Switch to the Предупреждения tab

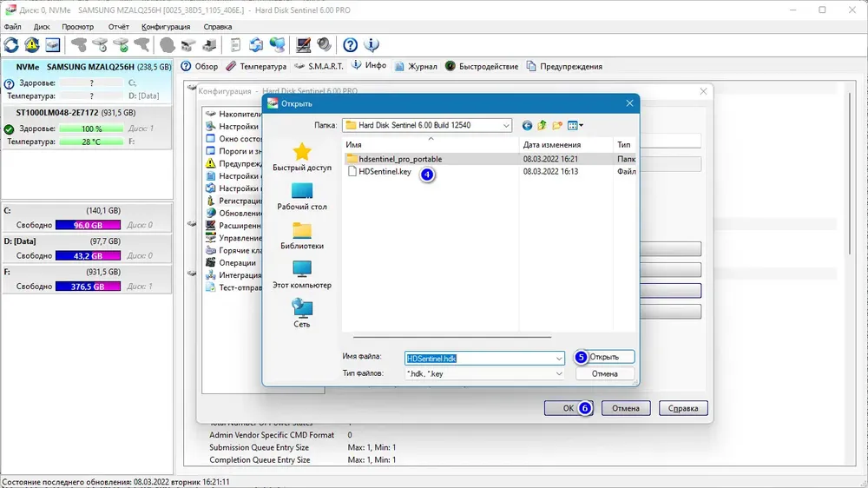tap(564, 67)
